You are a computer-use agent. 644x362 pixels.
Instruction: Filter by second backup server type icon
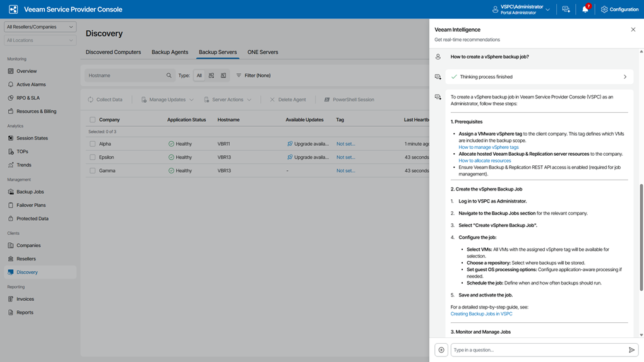(x=211, y=76)
